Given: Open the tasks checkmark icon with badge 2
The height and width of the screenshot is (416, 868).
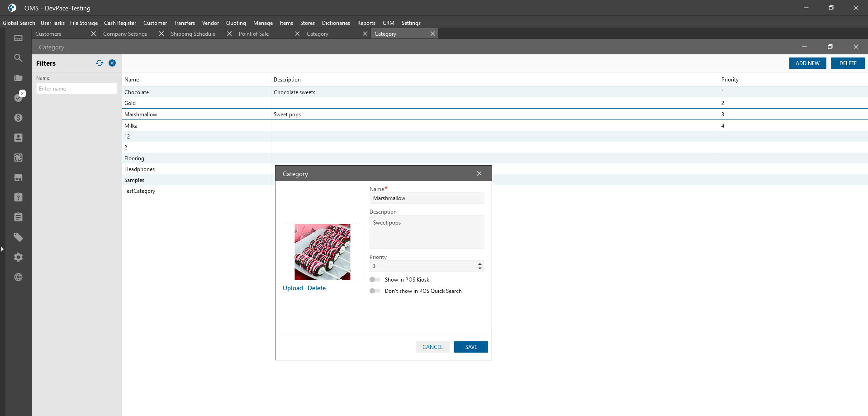Looking at the screenshot, I should [x=19, y=97].
